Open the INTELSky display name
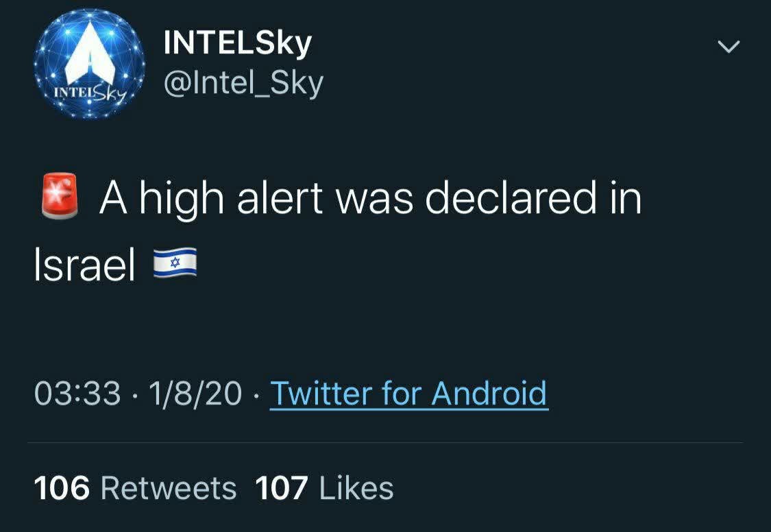Viewport: 771px width, 532px height. click(x=238, y=43)
